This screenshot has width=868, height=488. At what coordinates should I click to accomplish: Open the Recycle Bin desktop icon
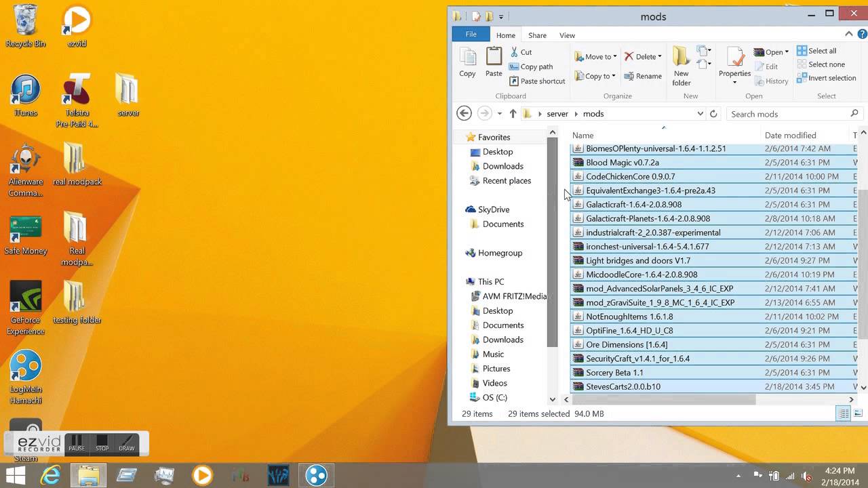(26, 26)
